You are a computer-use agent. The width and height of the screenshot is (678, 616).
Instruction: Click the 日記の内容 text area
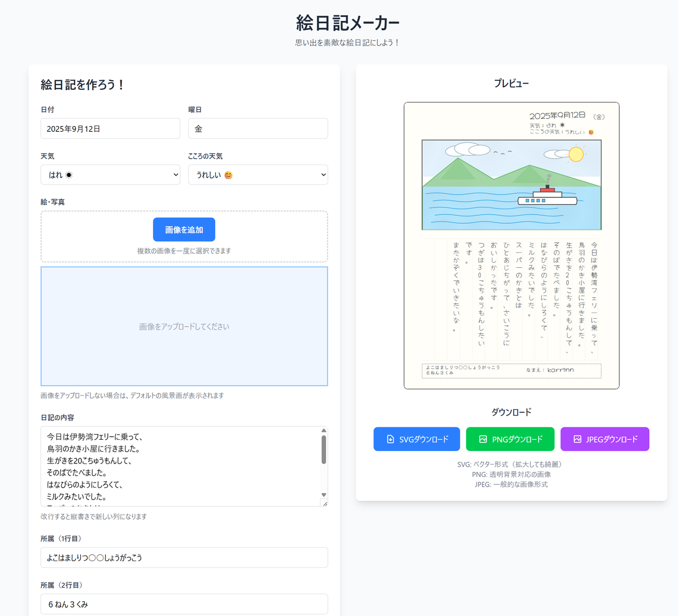[181, 466]
